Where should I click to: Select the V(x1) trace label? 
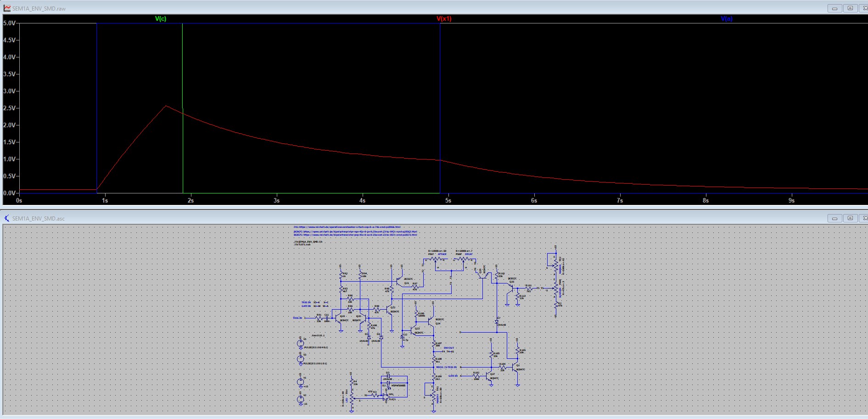pyautogui.click(x=444, y=19)
